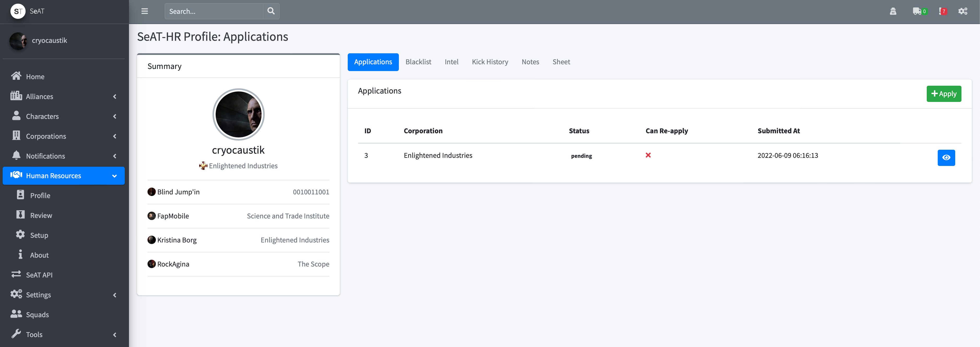Click the hamburger sidebar toggle icon

(145, 11)
